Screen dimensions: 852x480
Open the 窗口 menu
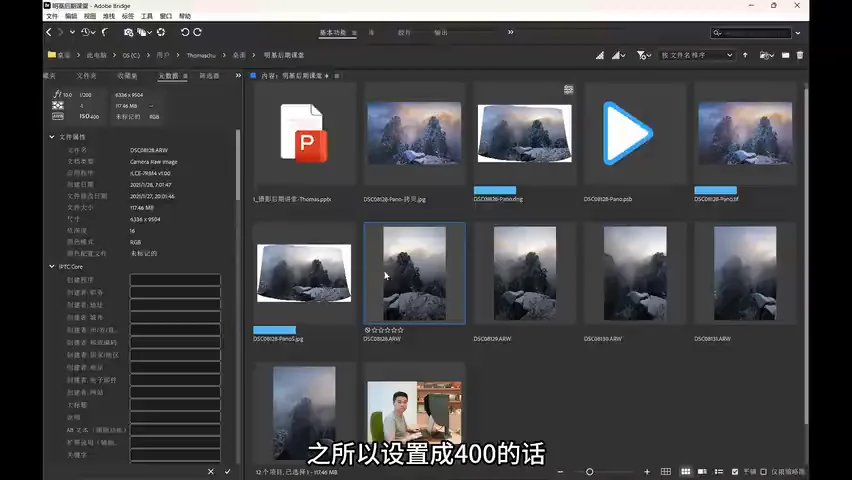pos(166,16)
